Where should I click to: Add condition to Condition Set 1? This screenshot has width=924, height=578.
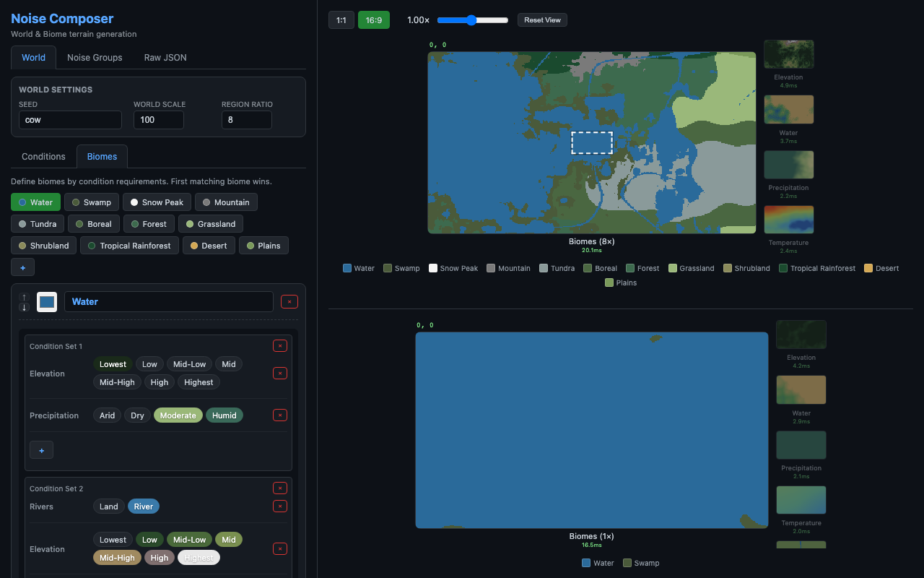point(41,450)
